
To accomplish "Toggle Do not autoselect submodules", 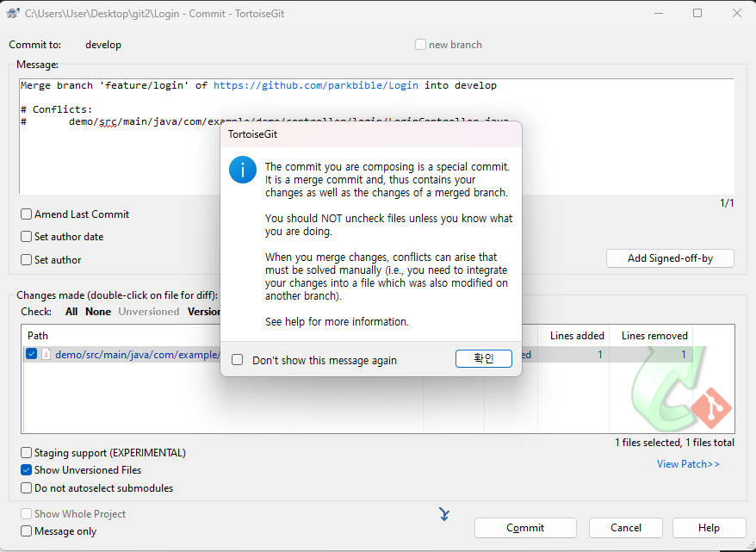I will coord(26,488).
